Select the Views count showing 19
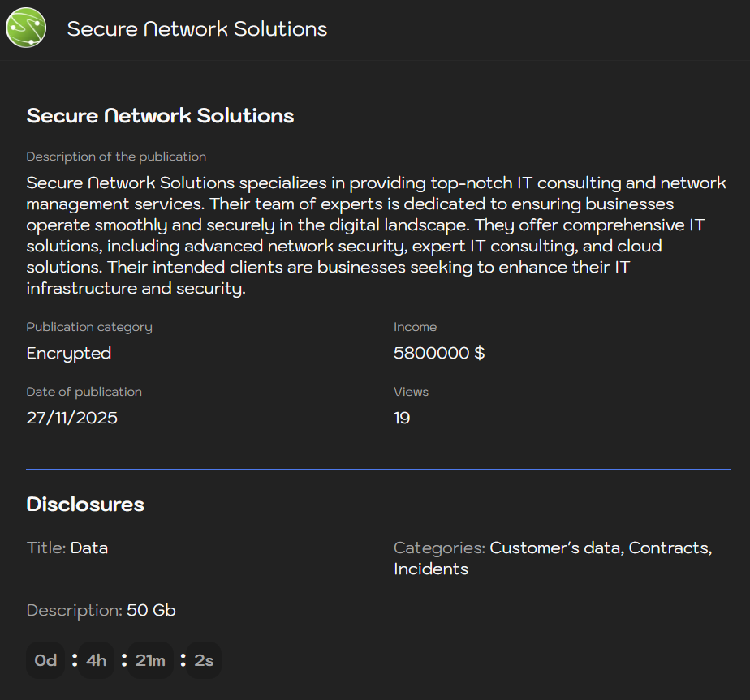 (x=402, y=418)
